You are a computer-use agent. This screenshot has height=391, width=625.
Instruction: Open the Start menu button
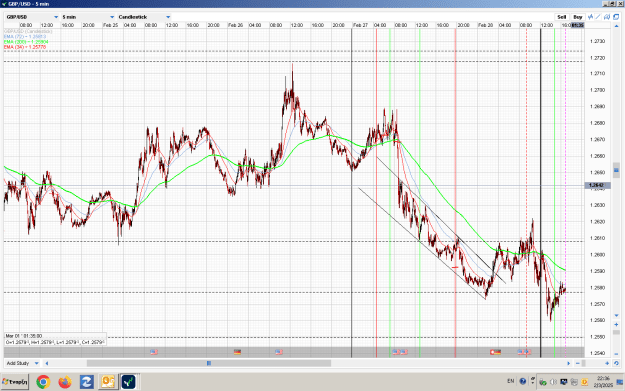(x=15, y=382)
